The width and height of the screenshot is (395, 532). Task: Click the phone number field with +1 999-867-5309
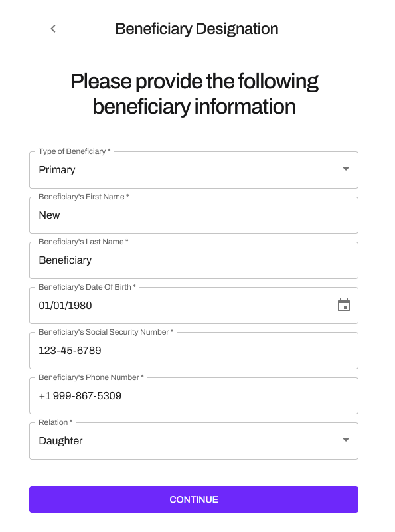(194, 396)
